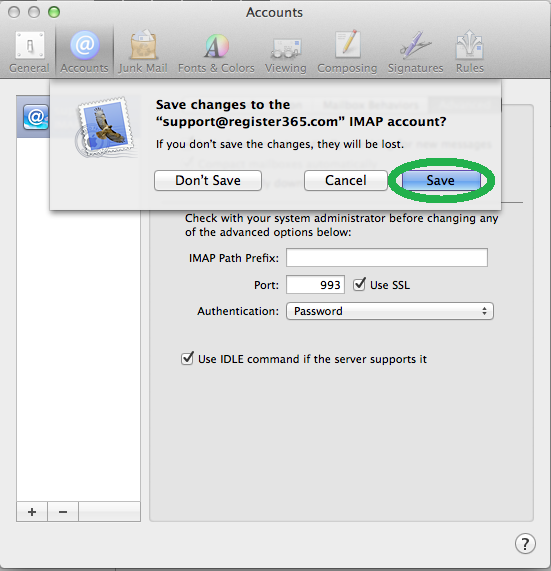Add a new account with plus button
This screenshot has width=551, height=571.
pos(32,512)
